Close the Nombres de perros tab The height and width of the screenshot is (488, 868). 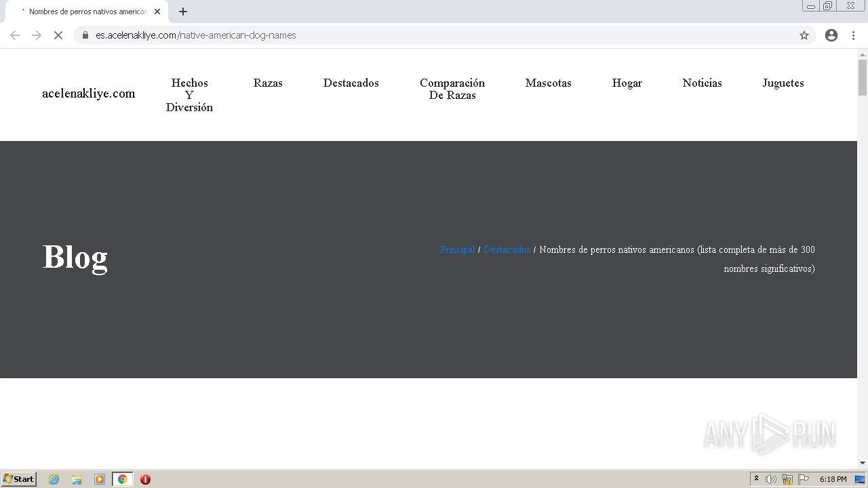coord(157,12)
